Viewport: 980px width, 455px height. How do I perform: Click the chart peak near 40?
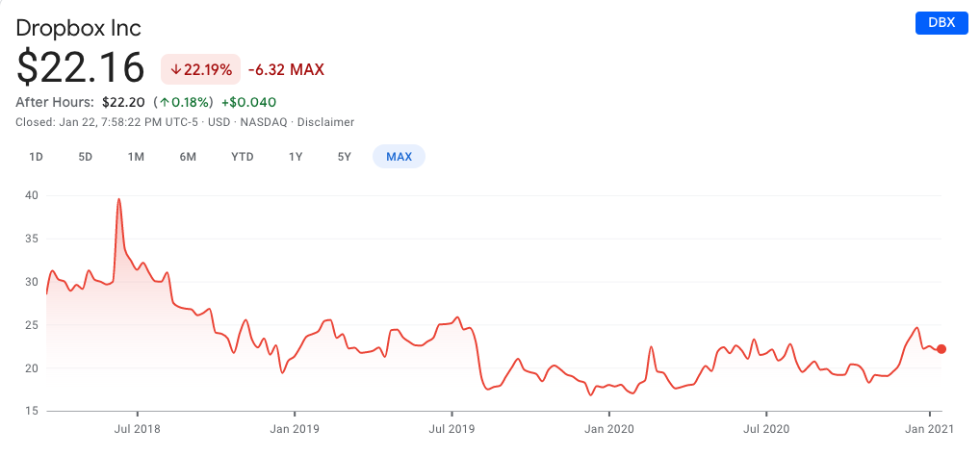tap(118, 199)
